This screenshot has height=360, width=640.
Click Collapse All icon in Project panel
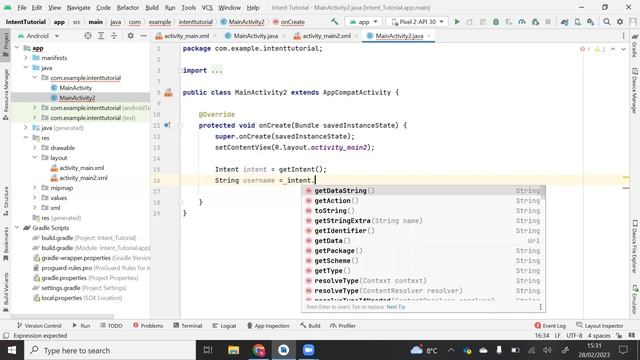(x=114, y=36)
